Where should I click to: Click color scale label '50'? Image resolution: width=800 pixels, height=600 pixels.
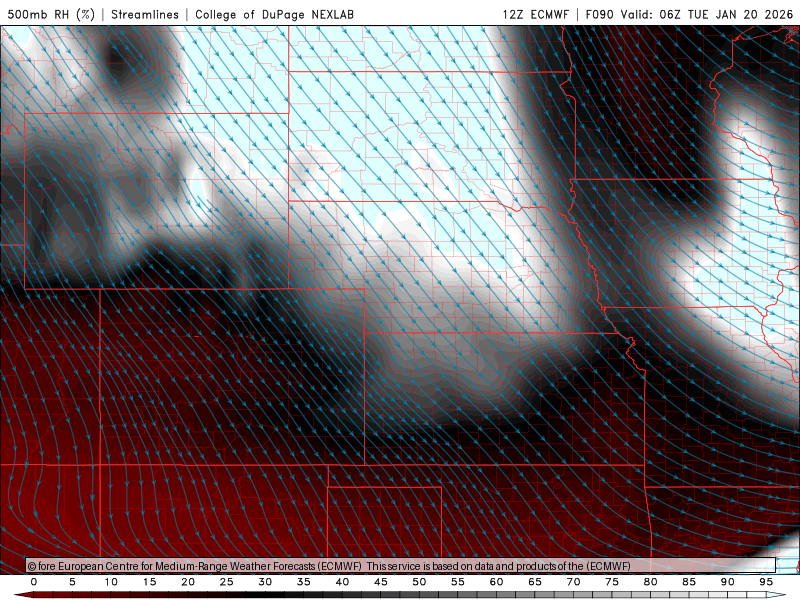[419, 582]
